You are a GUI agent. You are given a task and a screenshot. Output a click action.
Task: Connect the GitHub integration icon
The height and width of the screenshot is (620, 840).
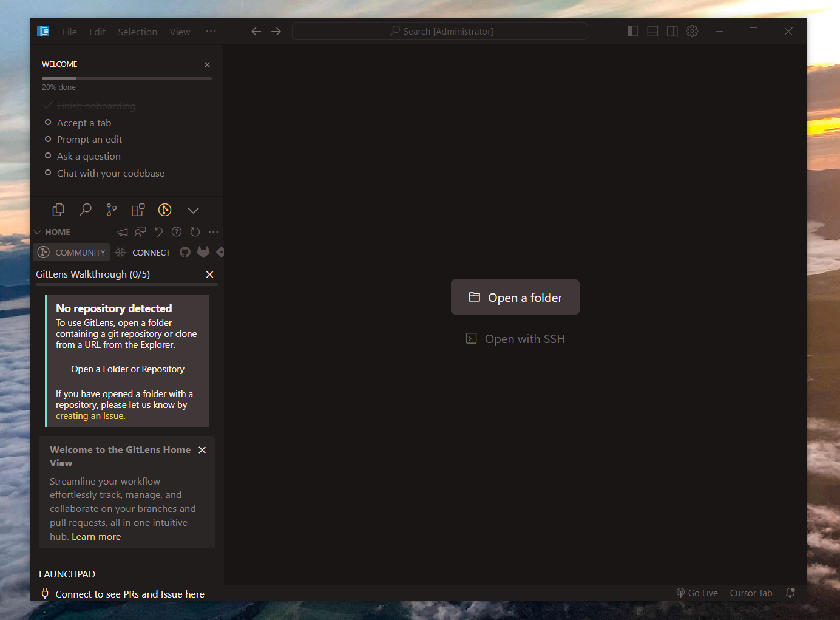click(185, 252)
